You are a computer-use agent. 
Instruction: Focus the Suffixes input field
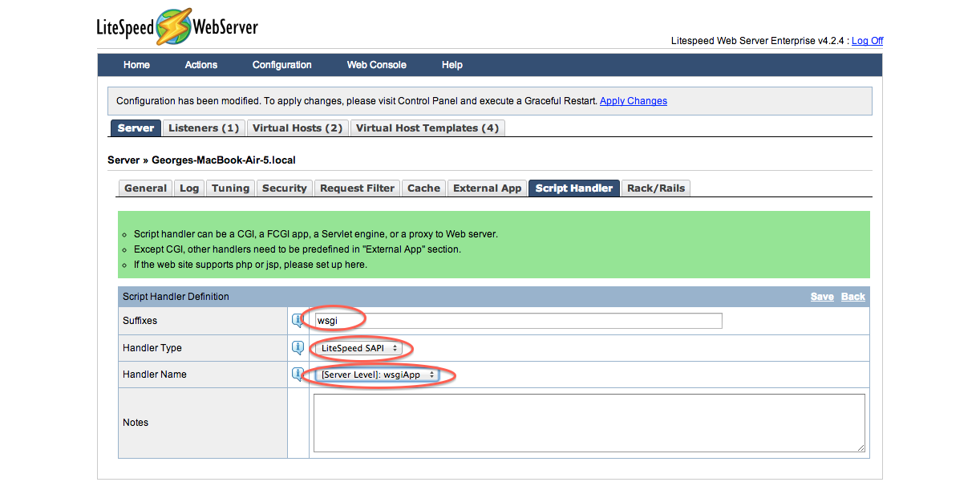tap(518, 321)
